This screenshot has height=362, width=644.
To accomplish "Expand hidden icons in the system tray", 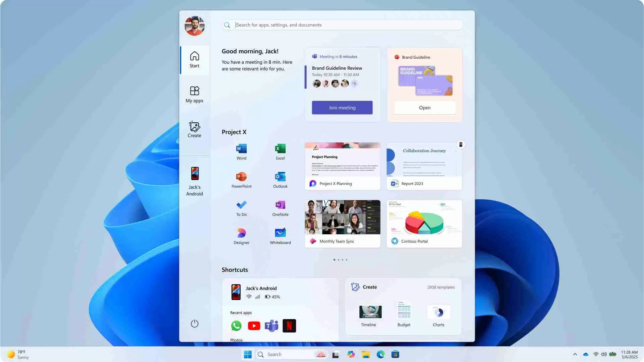I will 575,354.
